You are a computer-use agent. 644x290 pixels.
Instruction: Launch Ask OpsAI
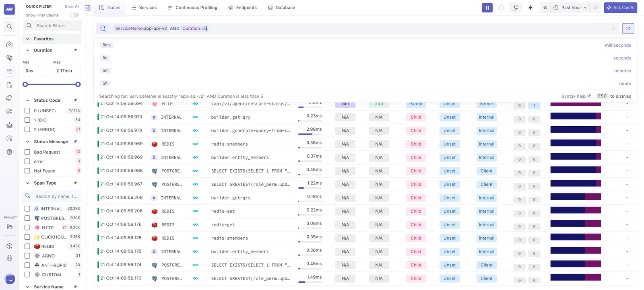(x=620, y=8)
